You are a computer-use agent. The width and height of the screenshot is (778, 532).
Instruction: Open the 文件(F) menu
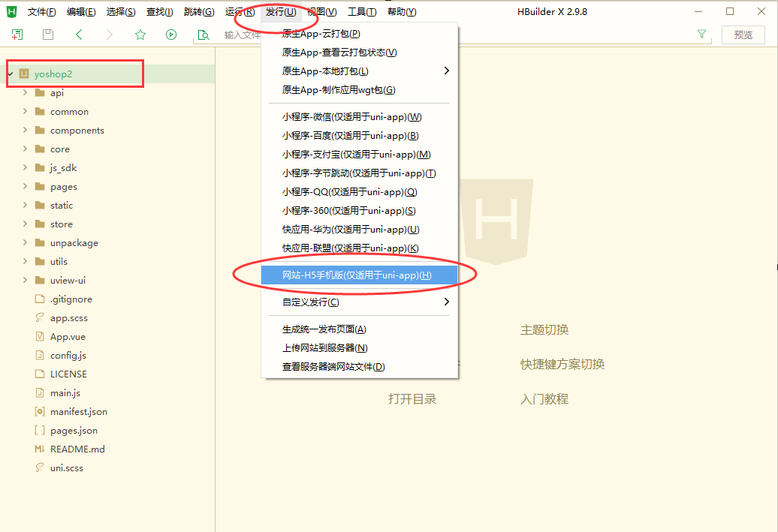click(x=42, y=12)
